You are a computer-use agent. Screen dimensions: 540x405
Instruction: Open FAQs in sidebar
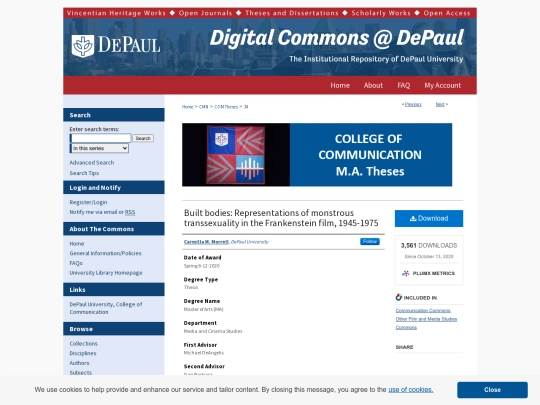click(76, 263)
